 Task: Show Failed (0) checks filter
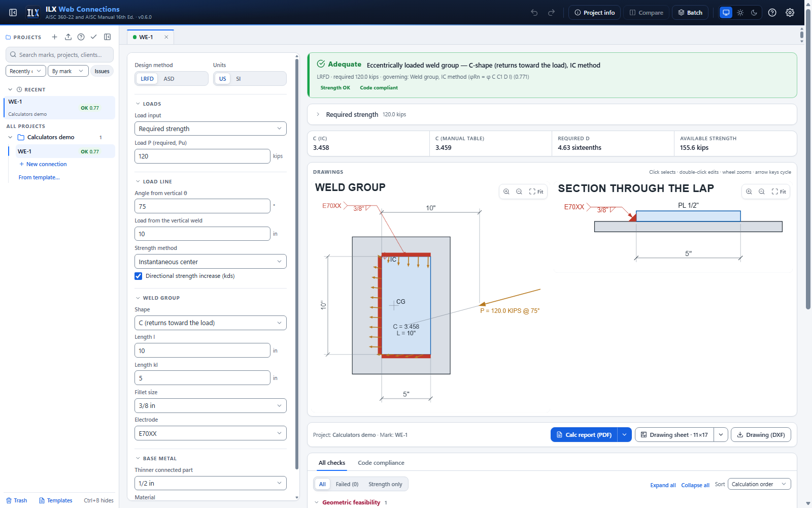pos(347,484)
